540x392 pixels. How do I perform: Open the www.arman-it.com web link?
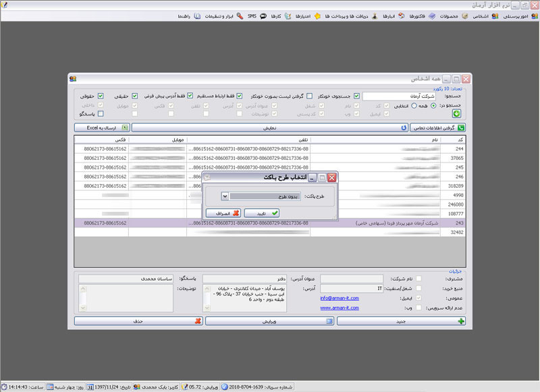tap(340, 308)
